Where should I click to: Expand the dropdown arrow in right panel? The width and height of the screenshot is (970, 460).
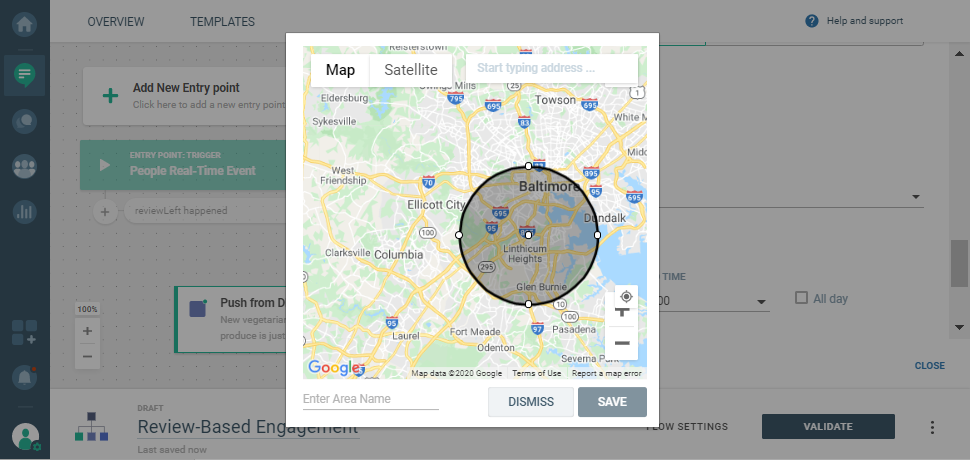click(916, 197)
